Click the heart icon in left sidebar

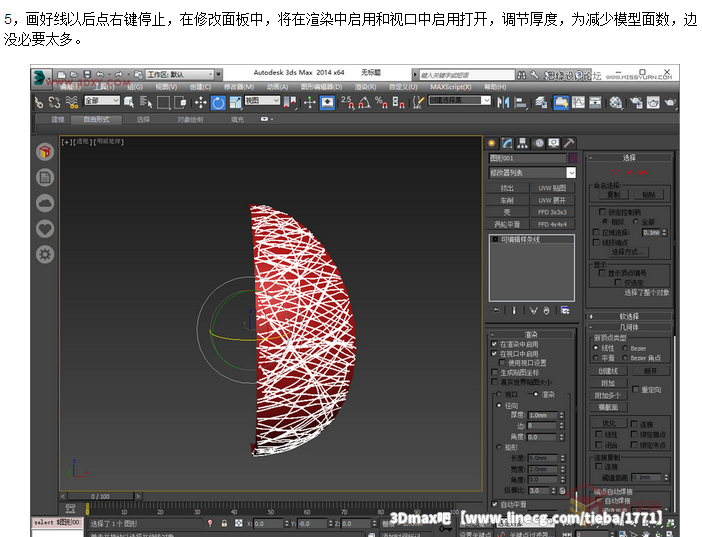(x=45, y=229)
